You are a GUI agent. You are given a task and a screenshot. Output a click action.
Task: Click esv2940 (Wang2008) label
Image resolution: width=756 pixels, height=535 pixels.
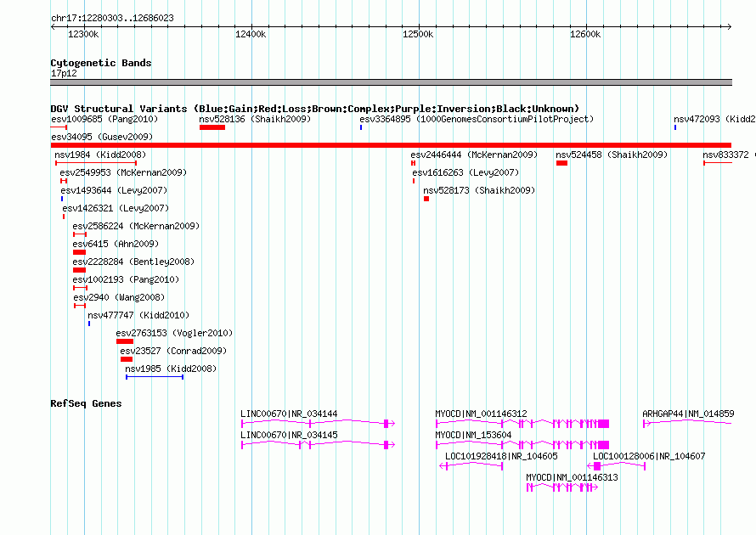click(x=119, y=297)
